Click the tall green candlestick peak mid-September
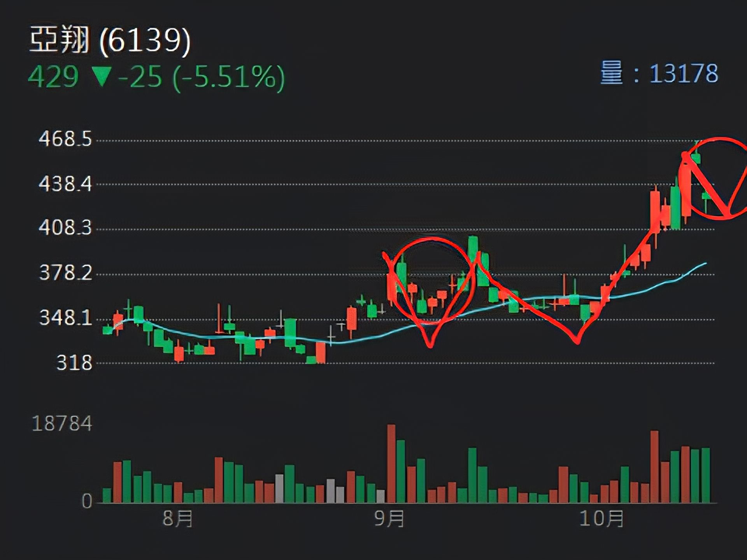Screen dimensions: 747x560 (473, 249)
